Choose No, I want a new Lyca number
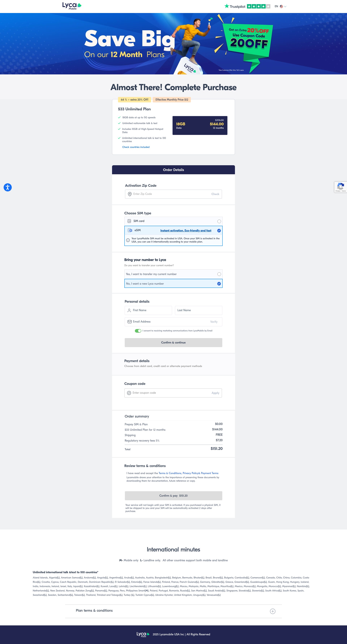347x644 pixels. click(173, 284)
